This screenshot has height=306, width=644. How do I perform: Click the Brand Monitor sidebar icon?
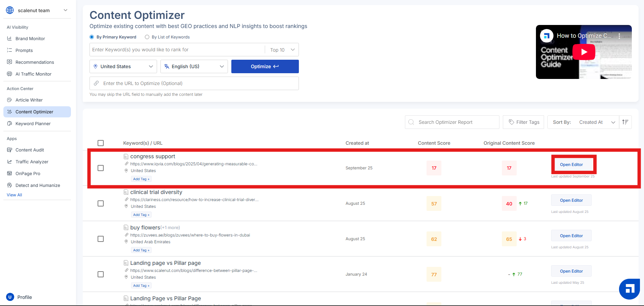[x=9, y=38]
